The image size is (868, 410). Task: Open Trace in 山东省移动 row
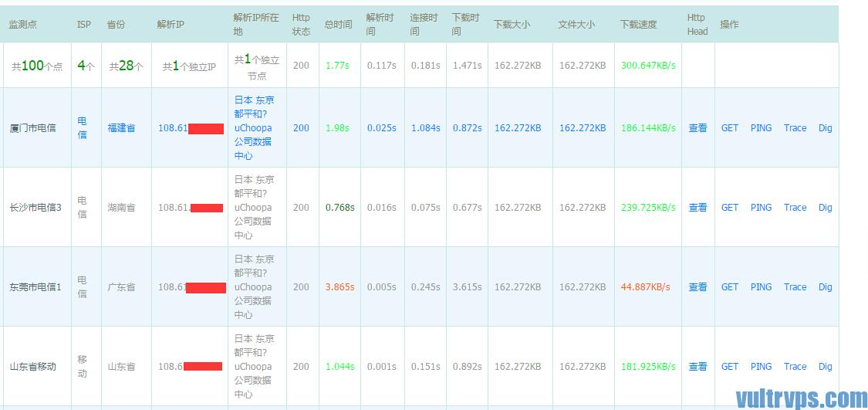point(795,367)
